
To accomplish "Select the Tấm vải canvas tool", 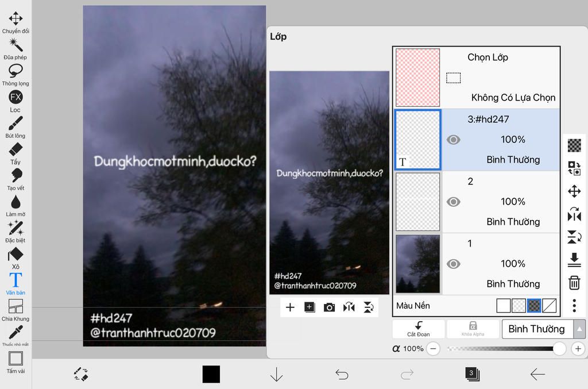I will point(16,363).
